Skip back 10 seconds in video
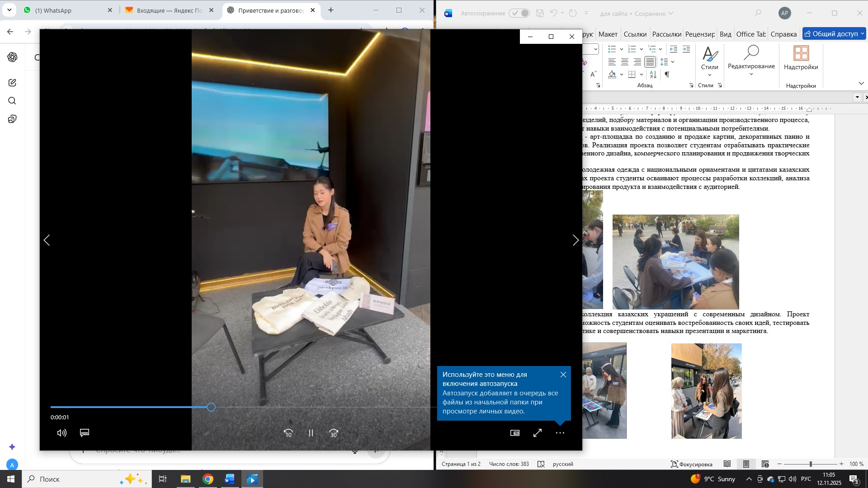The width and height of the screenshot is (868, 488). click(x=288, y=433)
